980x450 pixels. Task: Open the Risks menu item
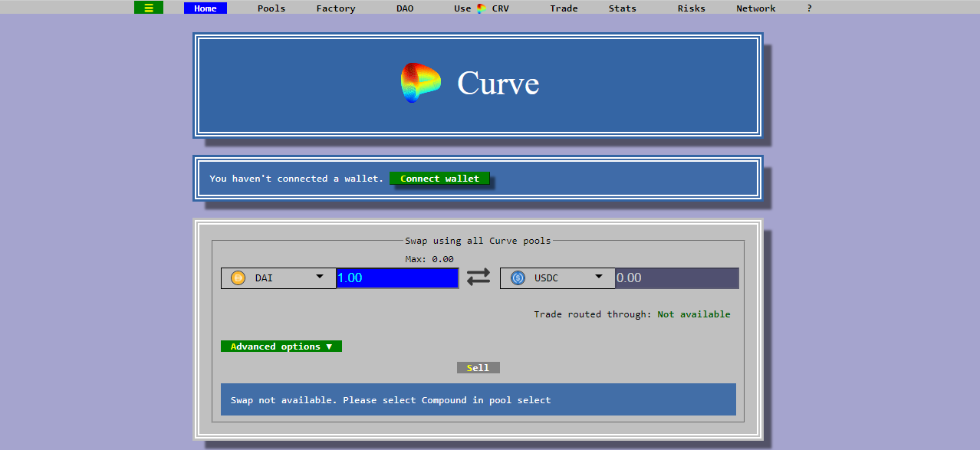click(692, 8)
